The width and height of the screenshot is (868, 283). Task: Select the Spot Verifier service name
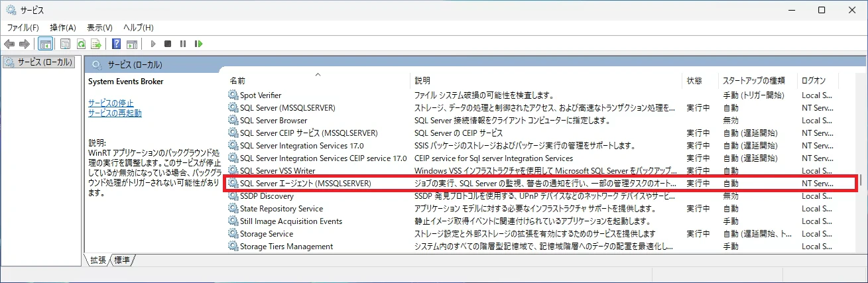pyautogui.click(x=261, y=95)
